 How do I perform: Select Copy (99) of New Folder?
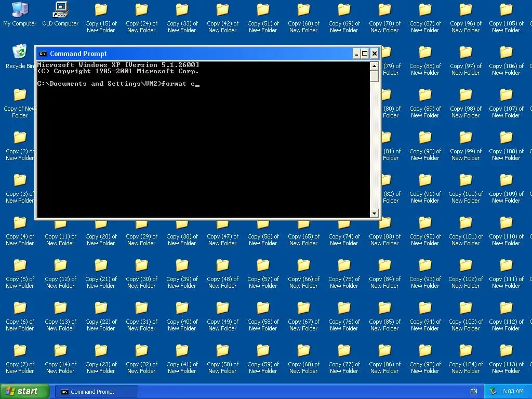465,145
